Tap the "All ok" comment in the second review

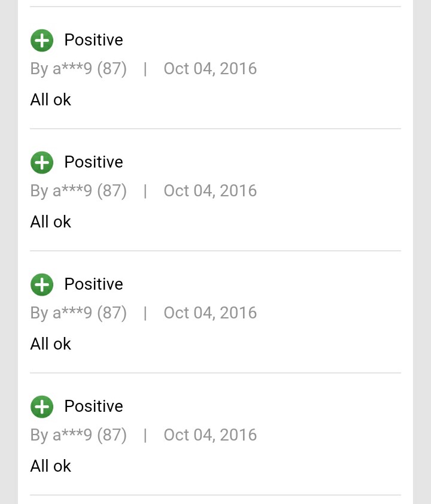click(x=51, y=222)
